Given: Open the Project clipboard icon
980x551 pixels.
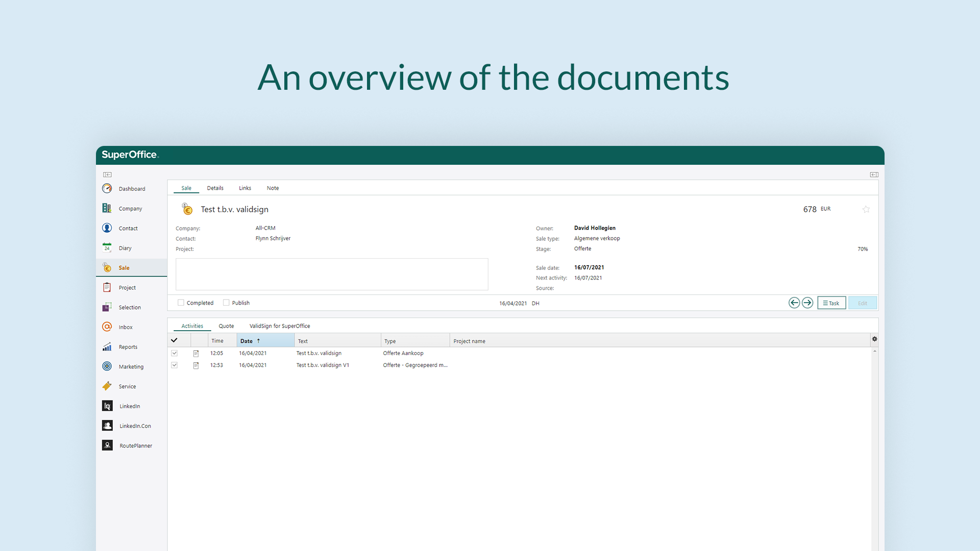Looking at the screenshot, I should point(107,287).
